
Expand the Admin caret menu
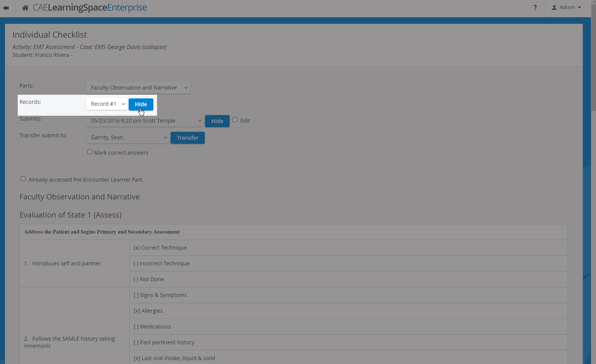(x=579, y=8)
